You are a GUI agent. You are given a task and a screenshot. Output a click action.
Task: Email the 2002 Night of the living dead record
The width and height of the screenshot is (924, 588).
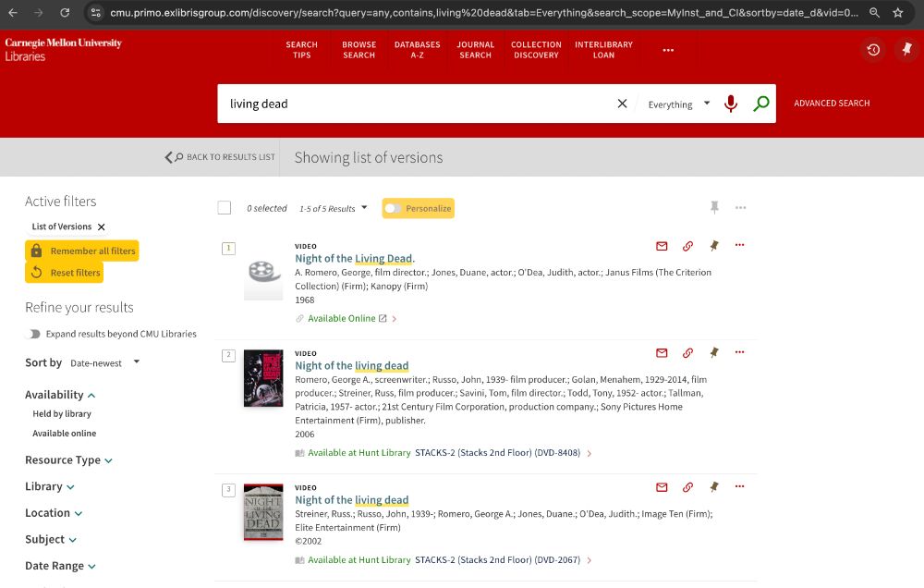662,487
